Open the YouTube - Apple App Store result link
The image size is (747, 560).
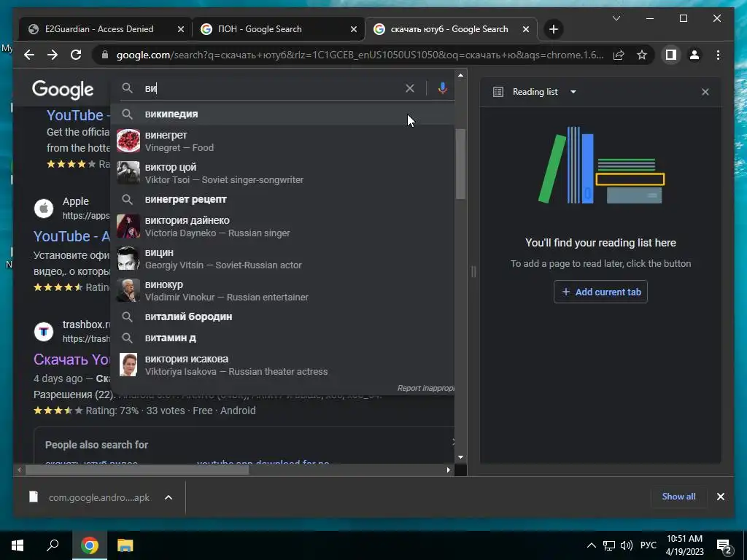pyautogui.click(x=71, y=237)
